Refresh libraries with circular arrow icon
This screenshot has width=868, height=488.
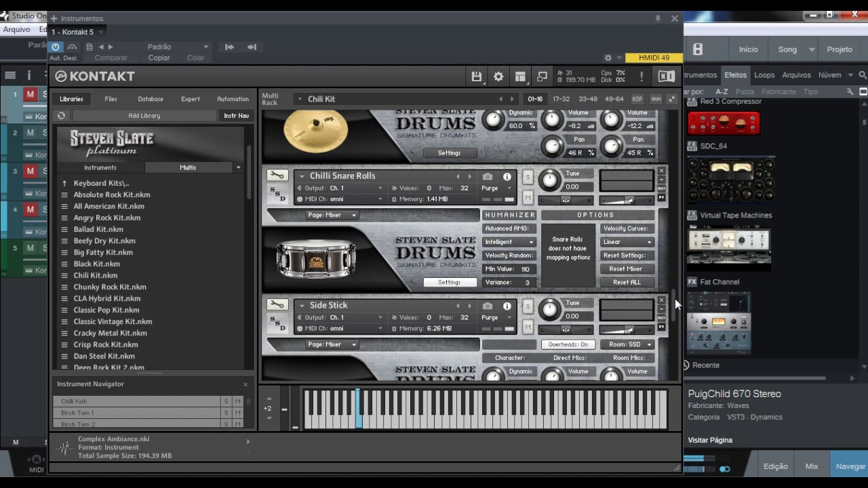coord(61,116)
